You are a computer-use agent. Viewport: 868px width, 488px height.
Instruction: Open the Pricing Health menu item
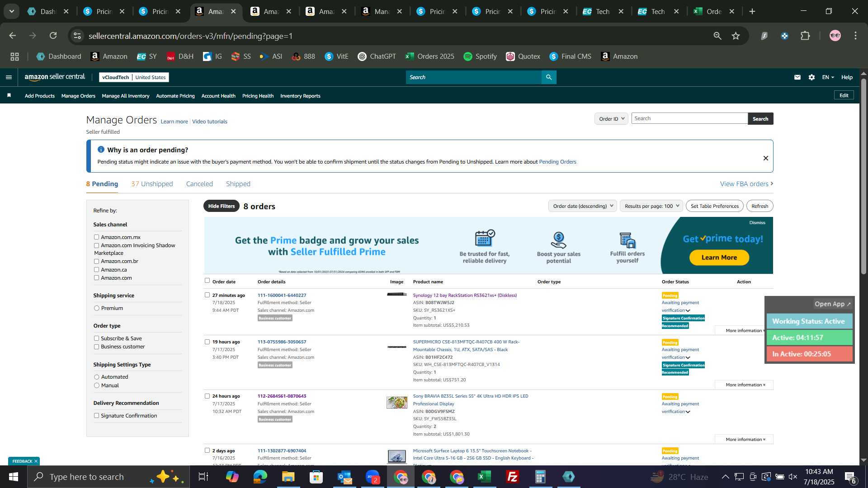(258, 96)
